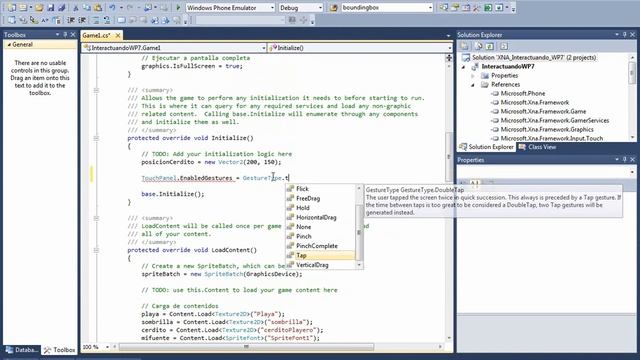640x360 pixels.
Task: Switch to the Database Explorer bottom tab
Action: [22, 350]
